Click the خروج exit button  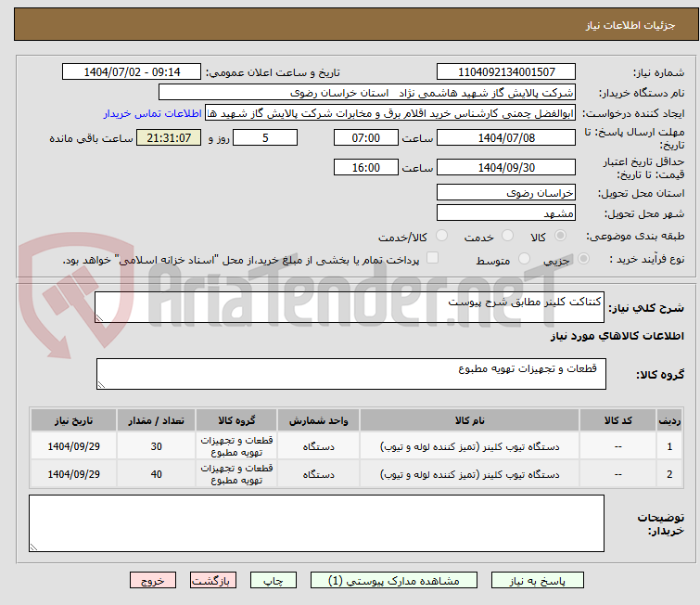click(153, 581)
